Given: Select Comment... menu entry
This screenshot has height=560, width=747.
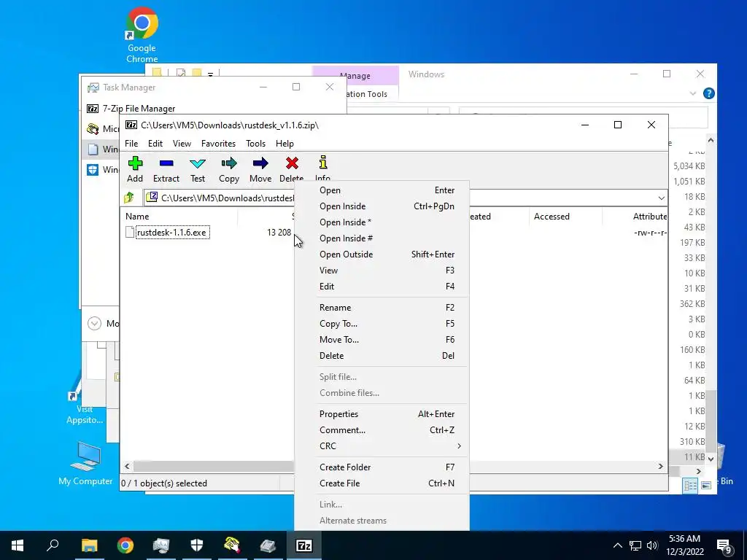Looking at the screenshot, I should pos(382,430).
